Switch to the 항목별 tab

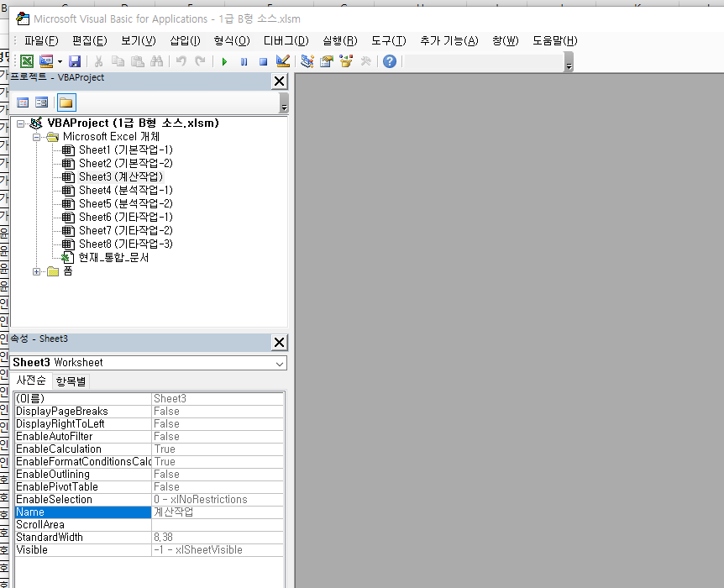[71, 381]
